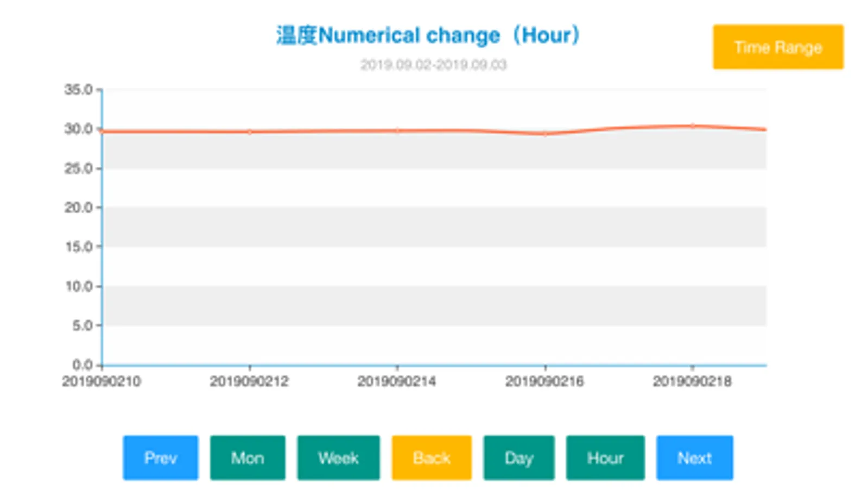Screen dimensions: 868x489
Task: Click the 35.0 y-axis label
Action: click(79, 90)
